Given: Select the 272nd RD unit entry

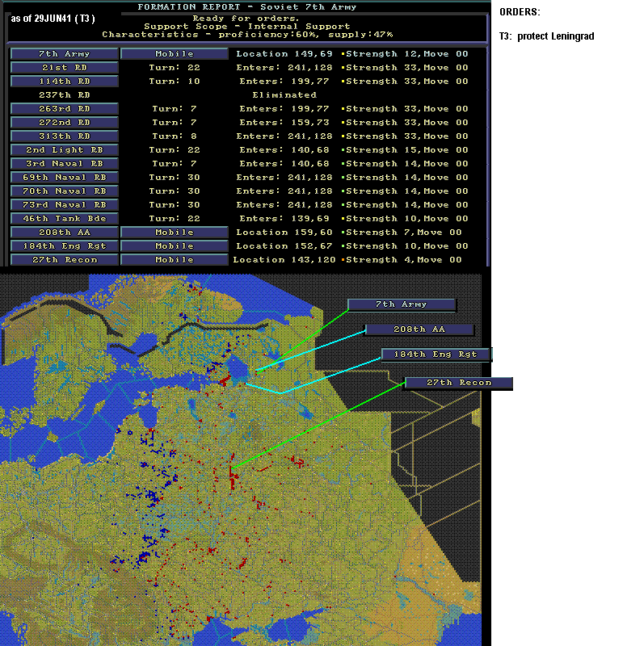Looking at the screenshot, I should [65, 123].
